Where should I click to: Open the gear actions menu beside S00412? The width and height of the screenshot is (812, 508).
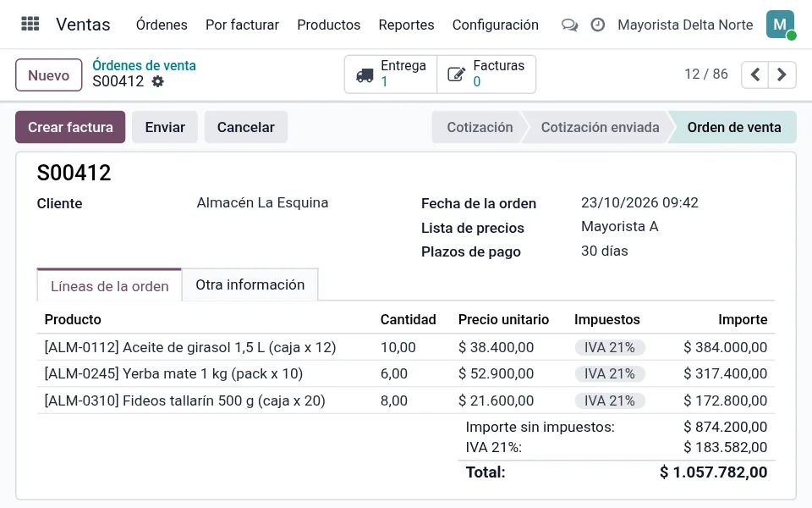158,81
